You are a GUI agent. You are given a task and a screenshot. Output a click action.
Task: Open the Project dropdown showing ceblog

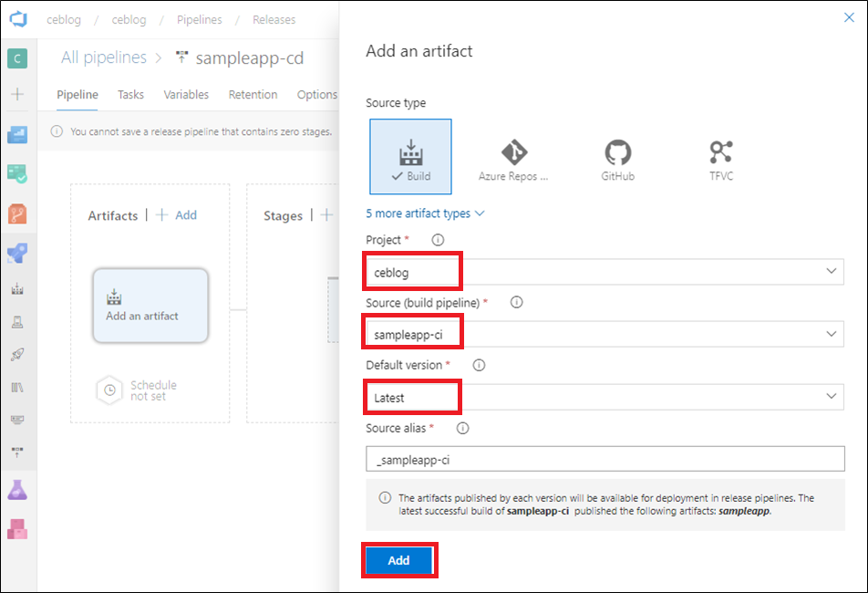[x=605, y=271]
